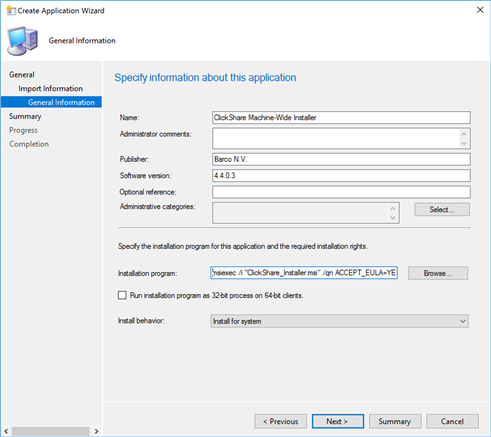Screen dimensions: 491x437
Task: Click the Administrative categories list box
Action: pyautogui.click(x=306, y=213)
